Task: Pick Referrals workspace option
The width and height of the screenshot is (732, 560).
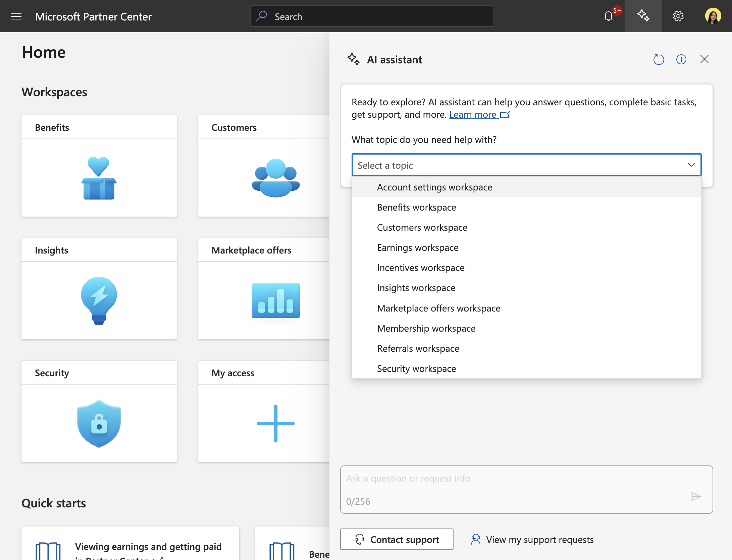Action: [526, 348]
